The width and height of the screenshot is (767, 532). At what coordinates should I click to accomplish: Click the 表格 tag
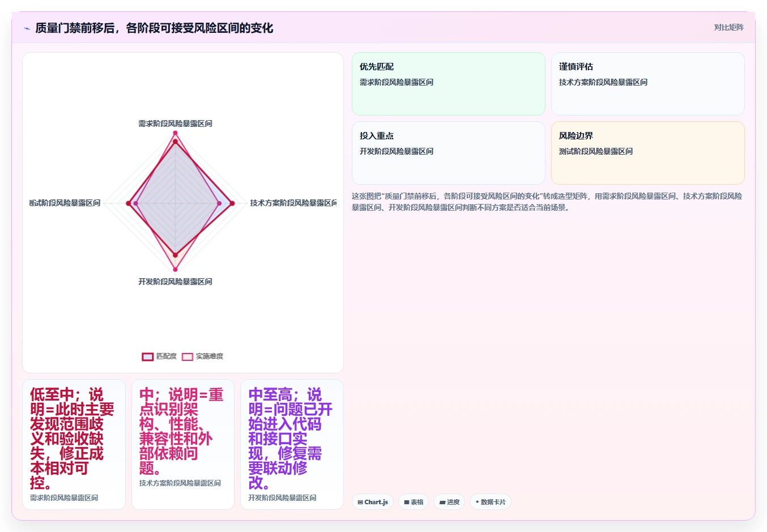414,502
